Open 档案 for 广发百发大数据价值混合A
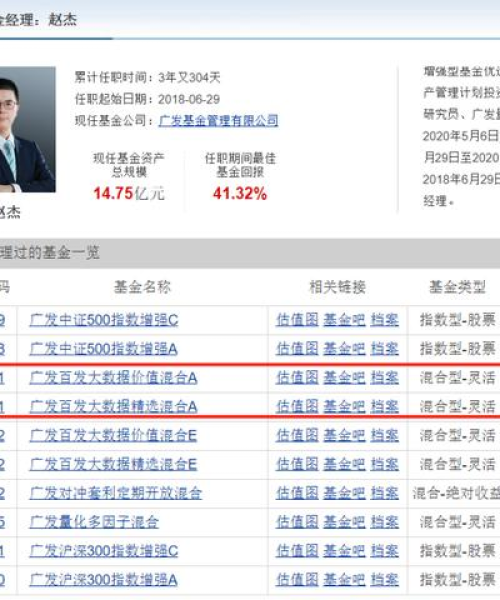The height and width of the screenshot is (600, 500). tap(384, 378)
